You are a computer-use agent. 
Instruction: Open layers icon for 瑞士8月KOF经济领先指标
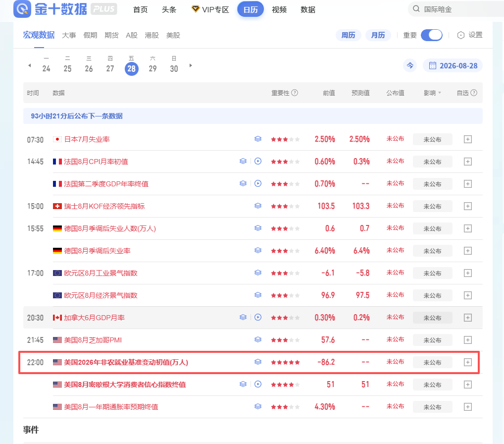(x=258, y=206)
